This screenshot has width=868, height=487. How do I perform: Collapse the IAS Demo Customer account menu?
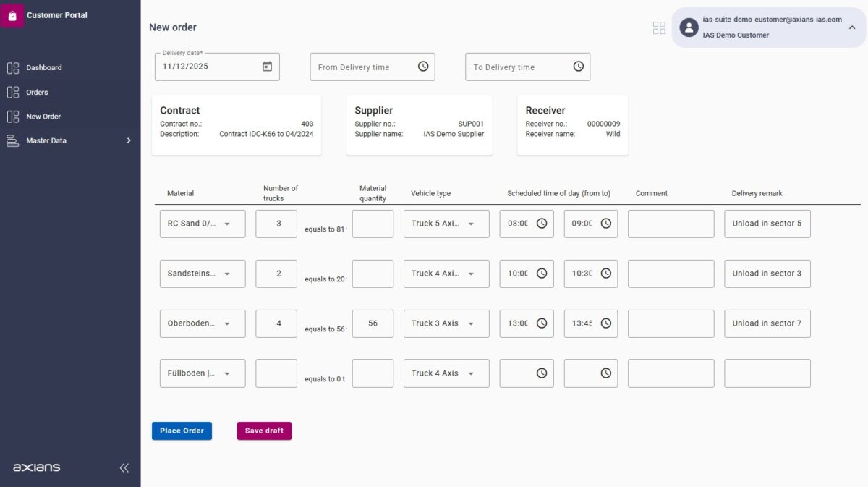tap(851, 27)
